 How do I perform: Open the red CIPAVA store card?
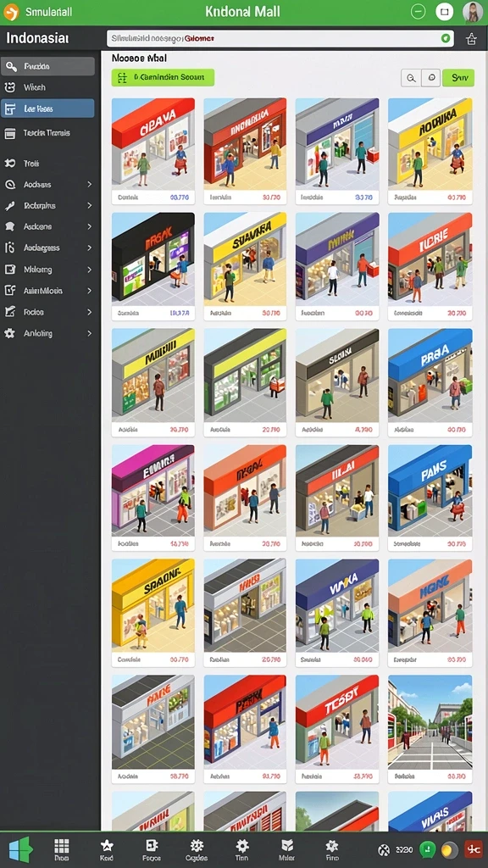point(153,151)
